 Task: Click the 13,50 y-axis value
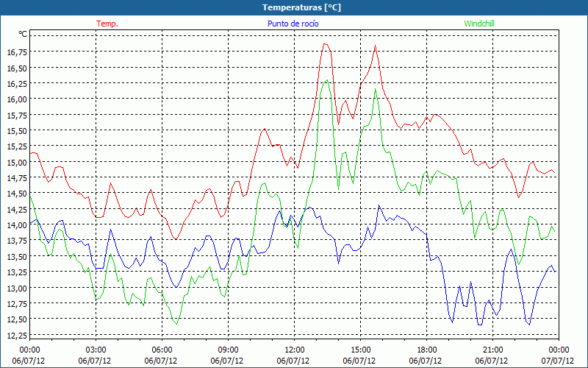(x=17, y=256)
